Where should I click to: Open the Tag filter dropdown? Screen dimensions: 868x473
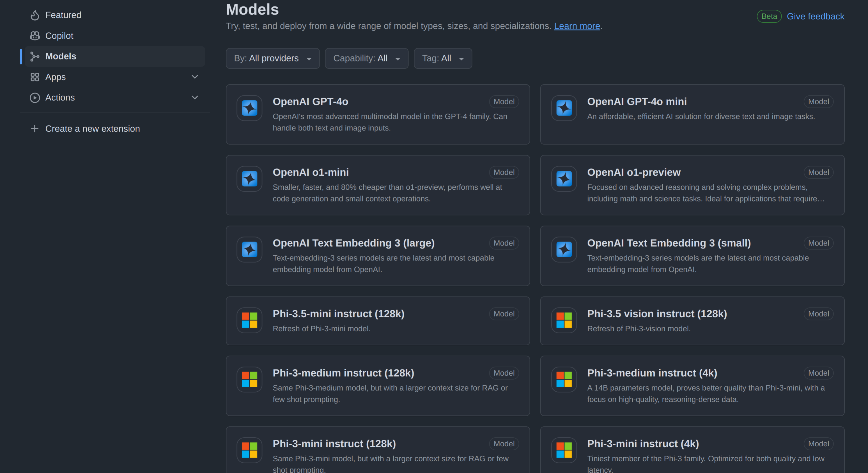click(442, 58)
